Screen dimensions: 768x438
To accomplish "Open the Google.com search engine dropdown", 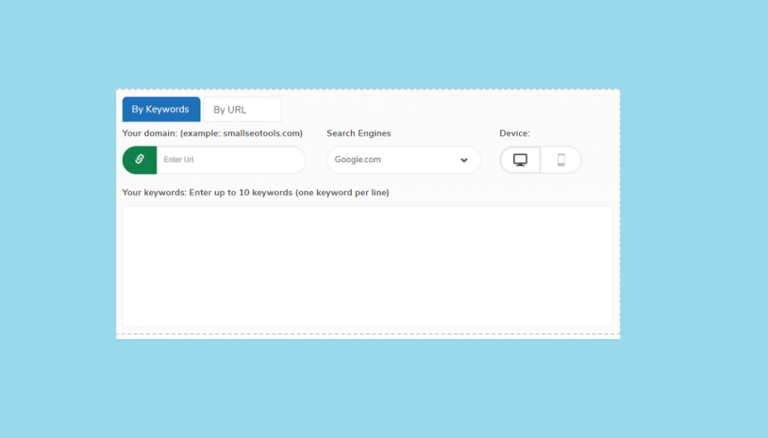I will [x=403, y=160].
